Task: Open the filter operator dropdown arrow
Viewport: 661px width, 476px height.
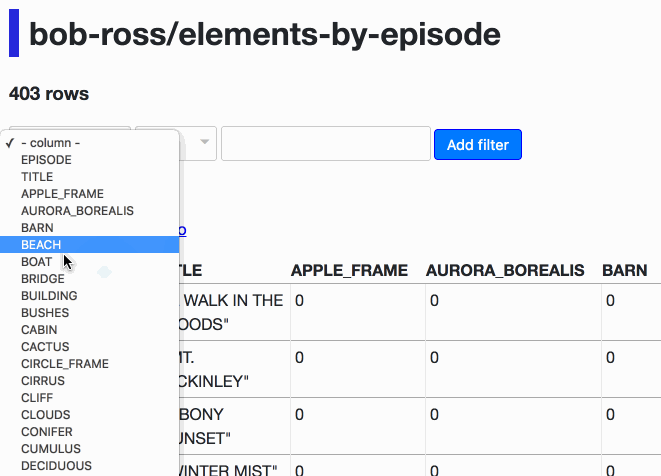Action: pos(204,142)
